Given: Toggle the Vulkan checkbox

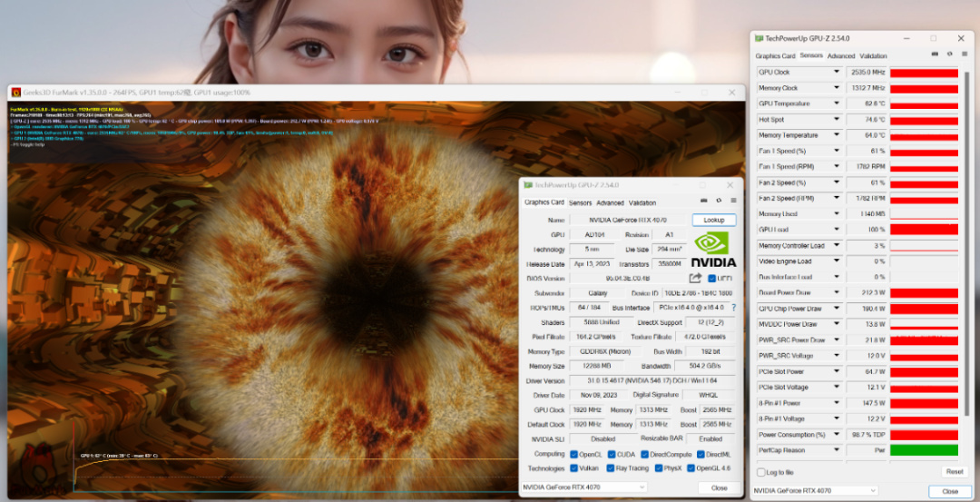Looking at the screenshot, I should click(x=573, y=468).
